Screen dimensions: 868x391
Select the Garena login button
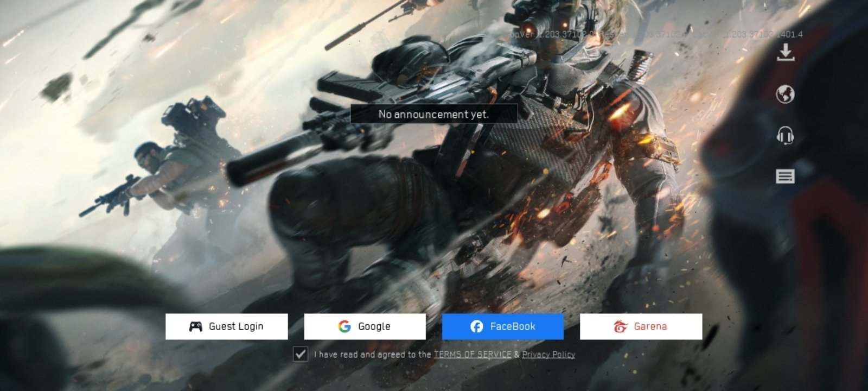641,326
